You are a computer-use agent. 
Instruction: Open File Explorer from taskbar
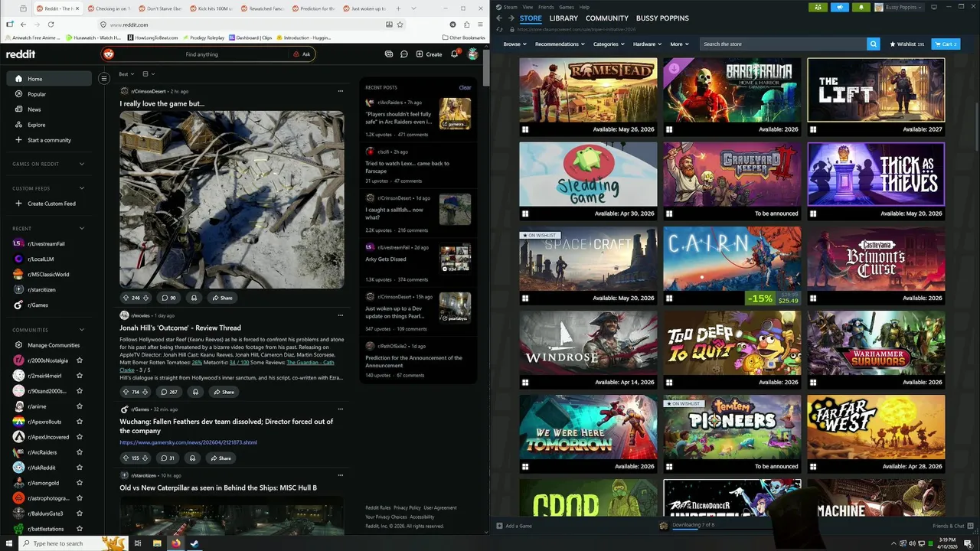coord(157,543)
